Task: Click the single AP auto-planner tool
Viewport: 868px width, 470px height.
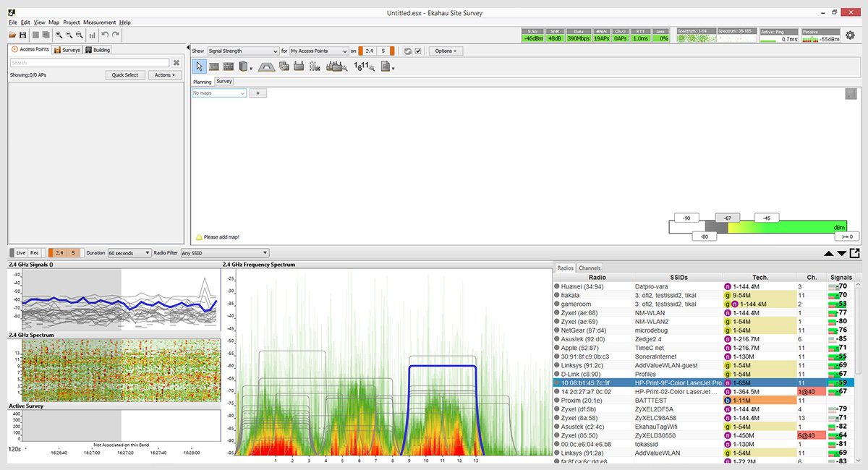Action: 315,67
